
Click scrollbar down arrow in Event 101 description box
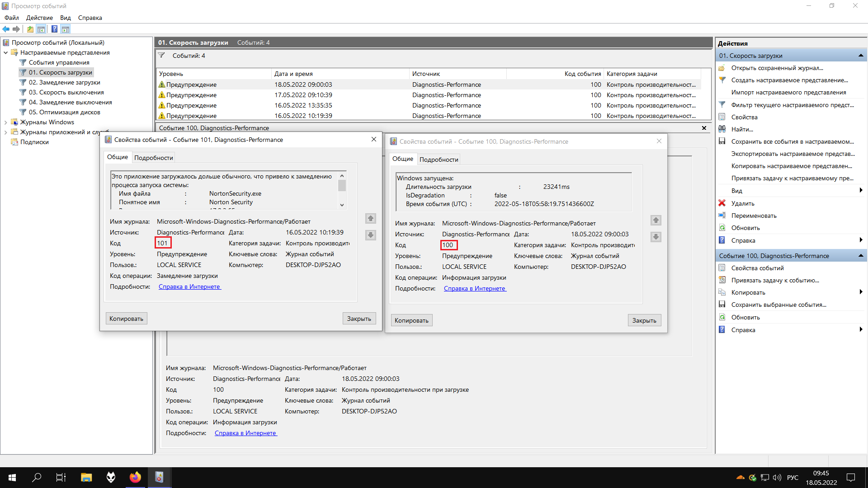tap(342, 205)
